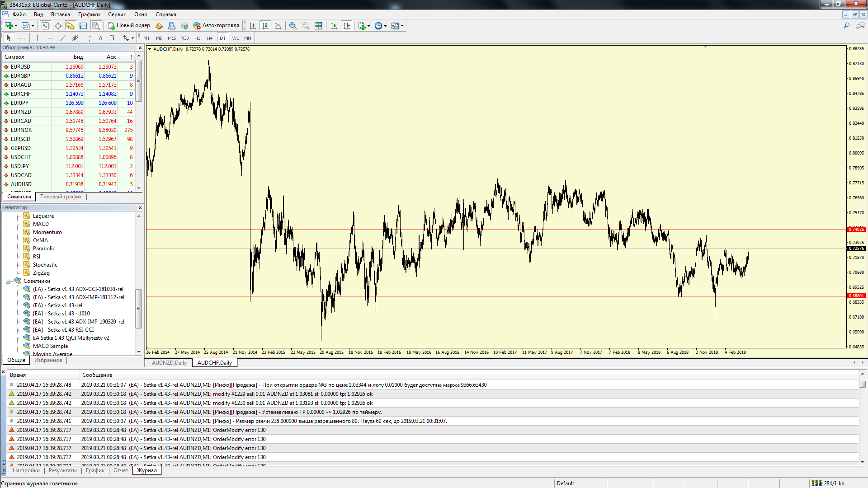Open Profiles dropdown arrow
868x488 pixels.
tap(33, 26)
